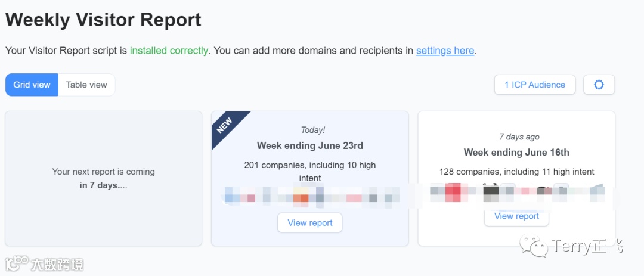
Task: View report for week ending June 16th
Action: pyautogui.click(x=516, y=216)
